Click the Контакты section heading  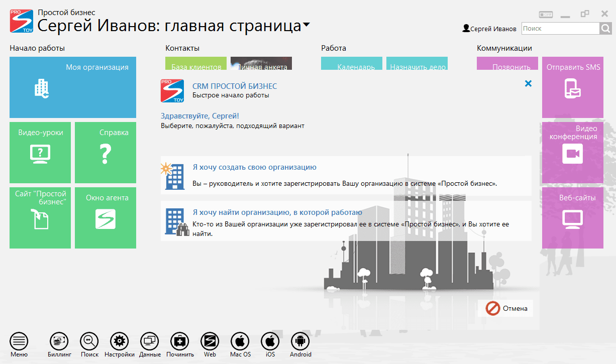pyautogui.click(x=182, y=48)
